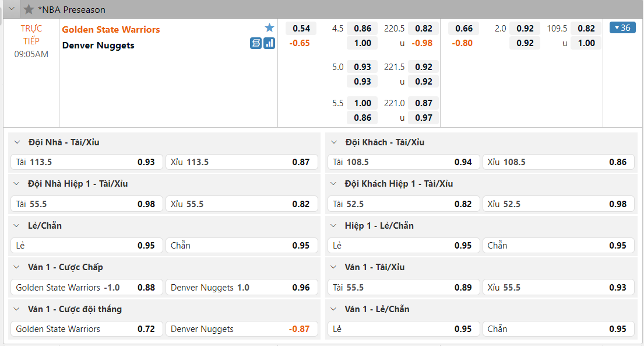Select Tài 55.5 in Ván 1 - Tài/Xỉu
The height and width of the screenshot is (346, 644).
(x=403, y=287)
